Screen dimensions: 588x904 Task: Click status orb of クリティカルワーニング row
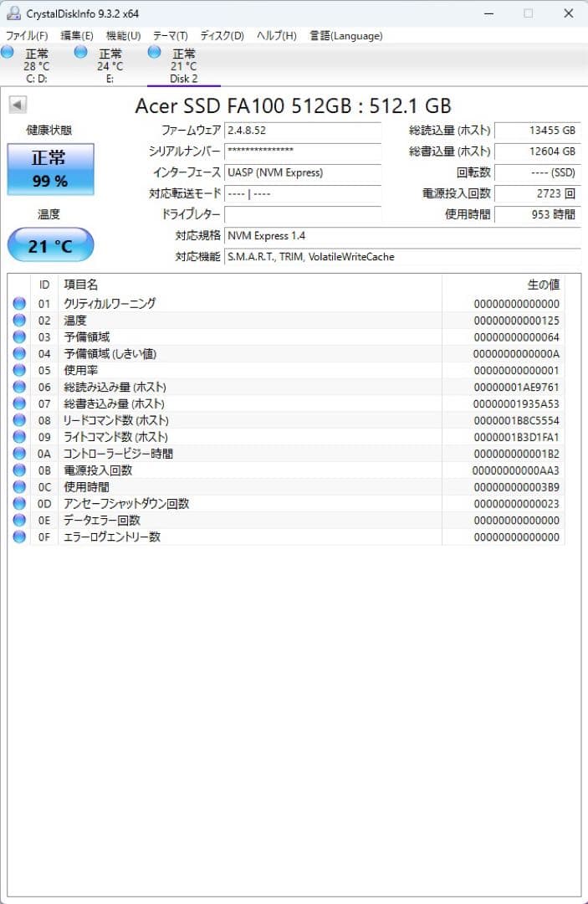19,303
